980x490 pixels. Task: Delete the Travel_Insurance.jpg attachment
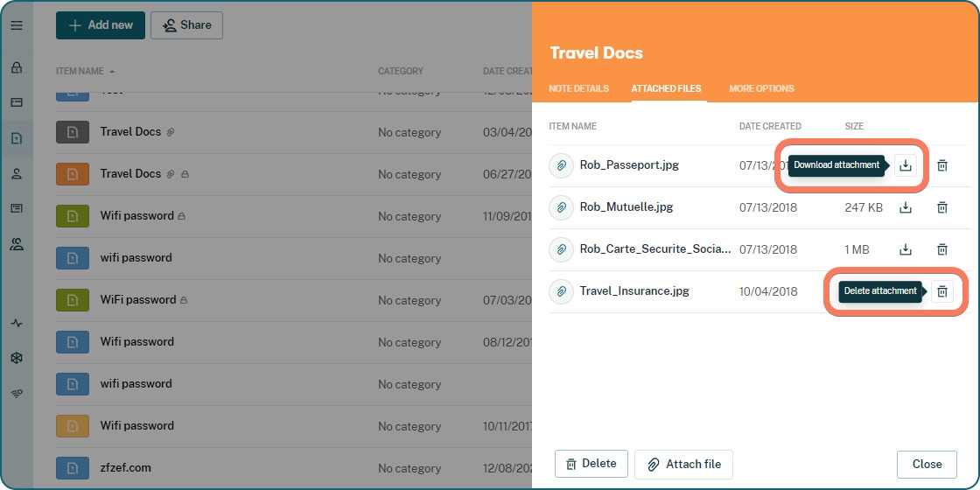coord(941,291)
